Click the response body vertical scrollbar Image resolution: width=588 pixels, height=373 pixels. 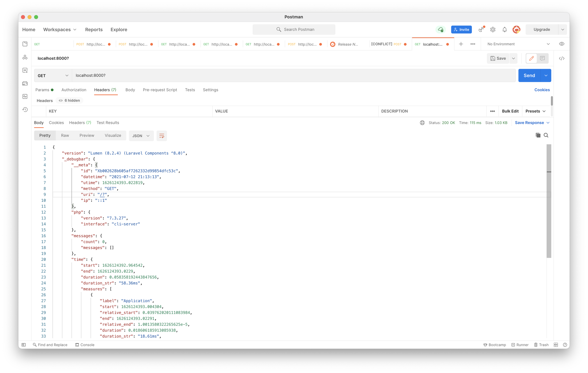549,201
